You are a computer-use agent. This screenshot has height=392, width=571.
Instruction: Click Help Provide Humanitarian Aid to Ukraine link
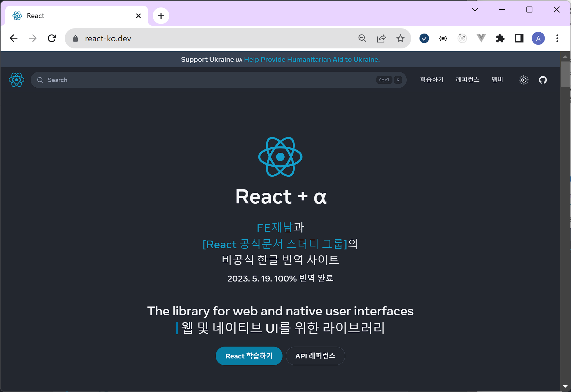click(x=312, y=59)
